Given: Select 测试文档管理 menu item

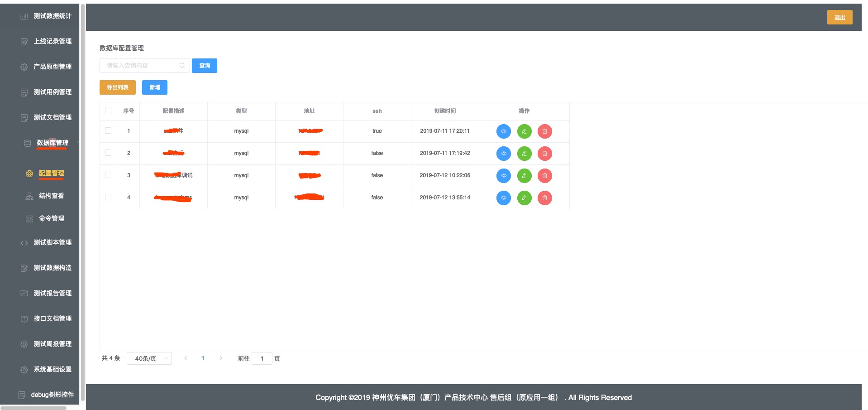Looking at the screenshot, I should [52, 117].
